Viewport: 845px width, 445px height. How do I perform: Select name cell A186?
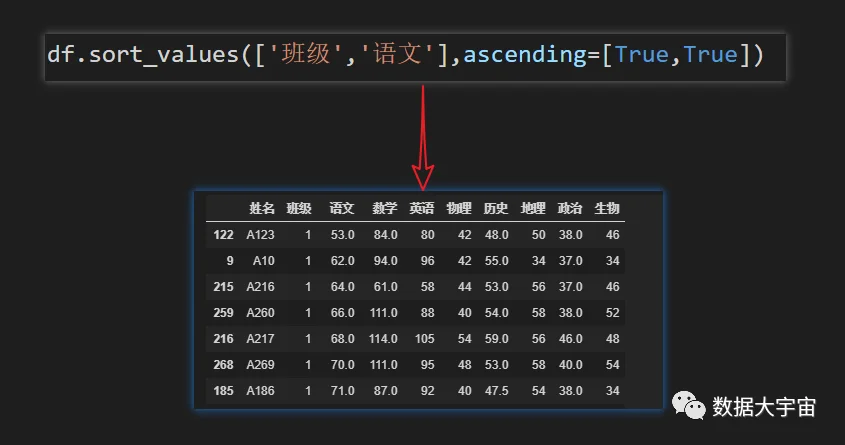coord(260,391)
